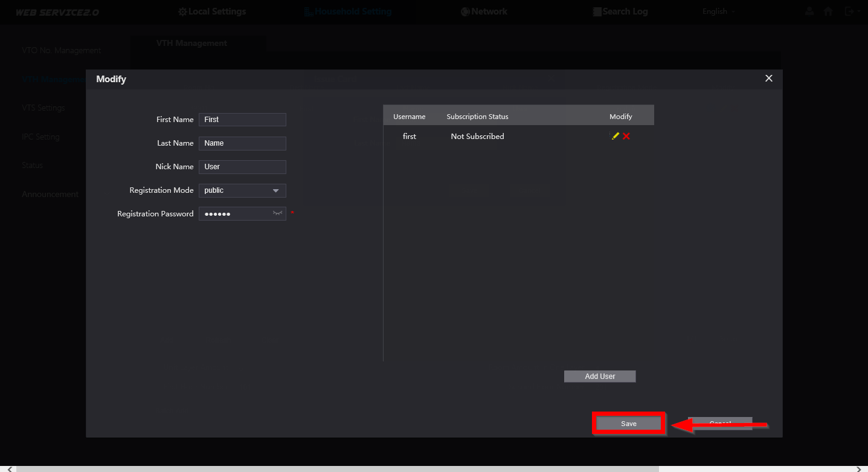Open the Search Log tab
Screen dimensions: 868x472
point(620,11)
